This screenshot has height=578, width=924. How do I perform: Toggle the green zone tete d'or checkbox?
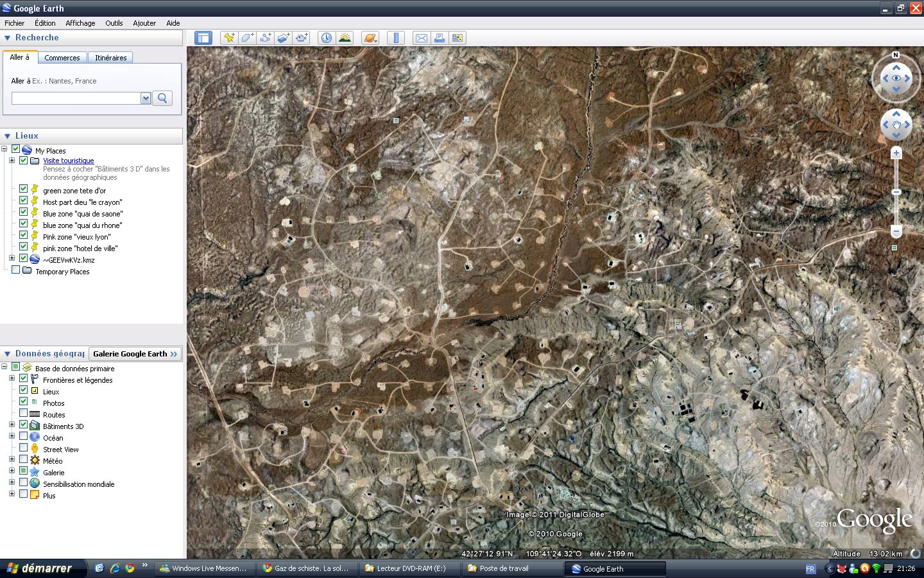(23, 189)
